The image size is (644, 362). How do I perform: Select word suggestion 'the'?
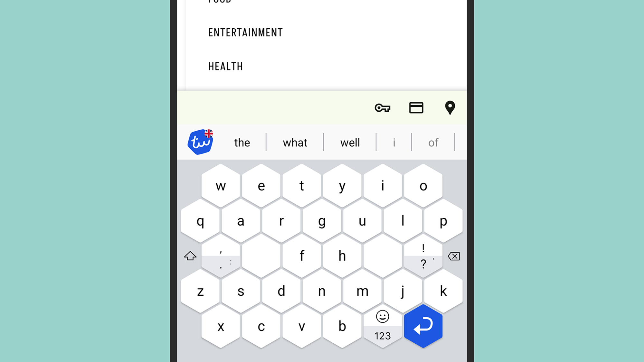(242, 142)
